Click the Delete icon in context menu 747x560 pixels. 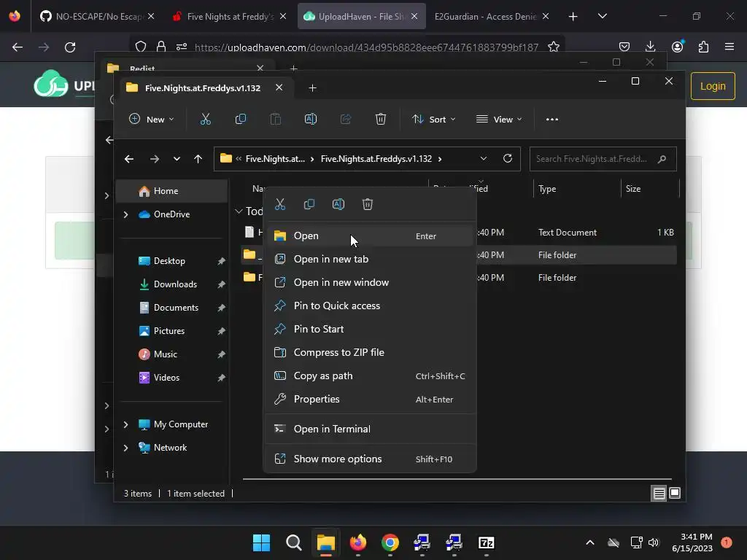(x=368, y=204)
